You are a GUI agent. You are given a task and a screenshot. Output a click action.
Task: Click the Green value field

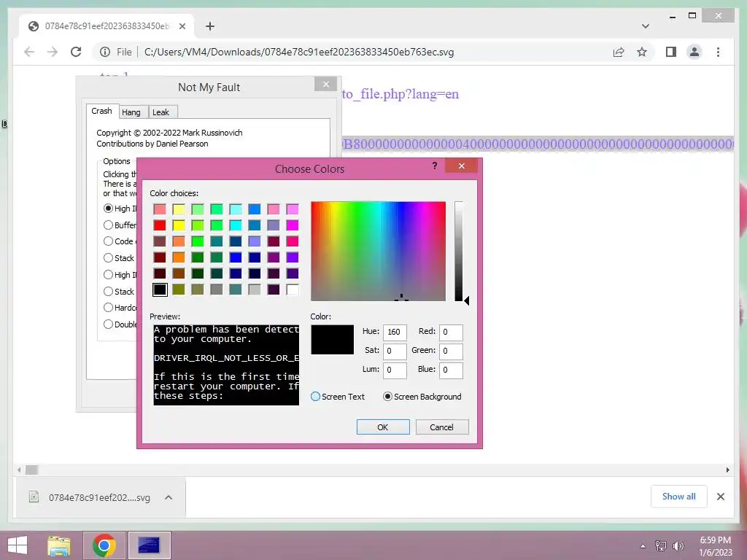451,351
